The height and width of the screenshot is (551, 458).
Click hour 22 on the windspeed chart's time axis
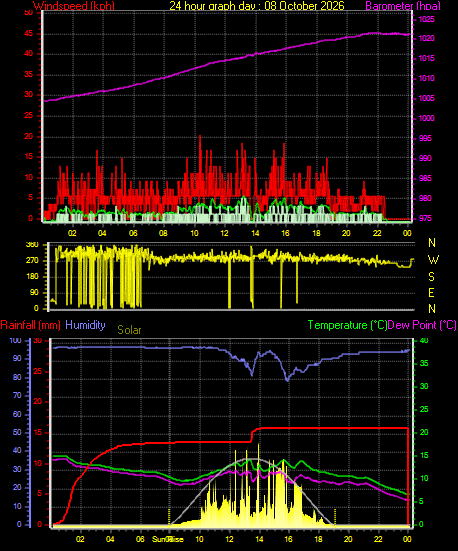coord(377,233)
